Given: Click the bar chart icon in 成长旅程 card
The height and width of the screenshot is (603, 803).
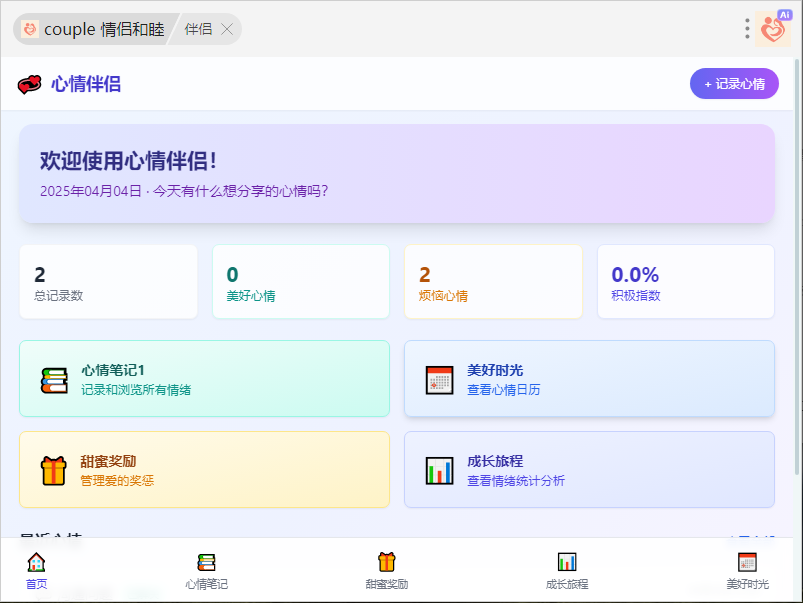Looking at the screenshot, I should tap(439, 470).
